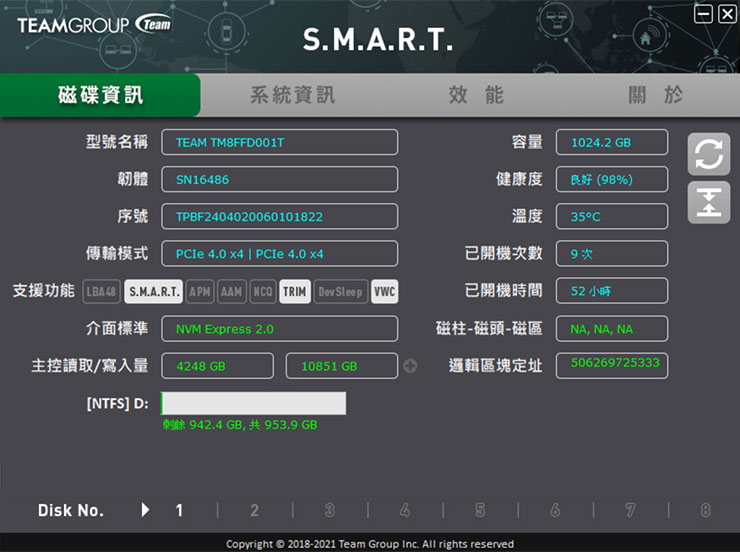The image size is (740, 552).
Task: Click LBA field 506269725333
Action: pos(612,366)
